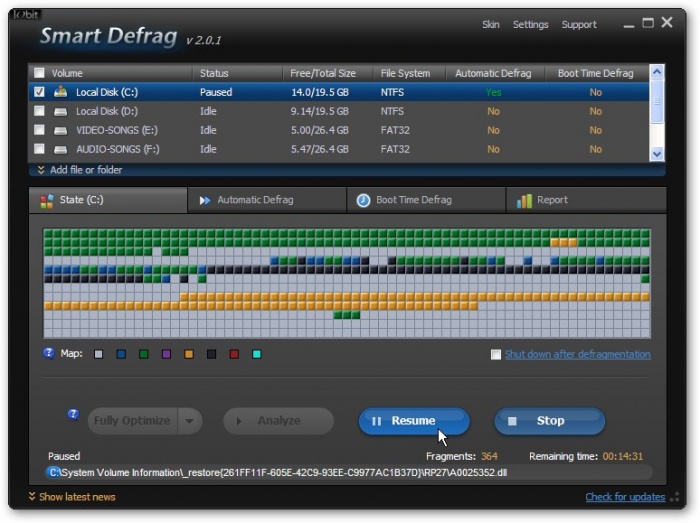The height and width of the screenshot is (523, 700).
Task: Click Check for updates link
Action: click(625, 497)
